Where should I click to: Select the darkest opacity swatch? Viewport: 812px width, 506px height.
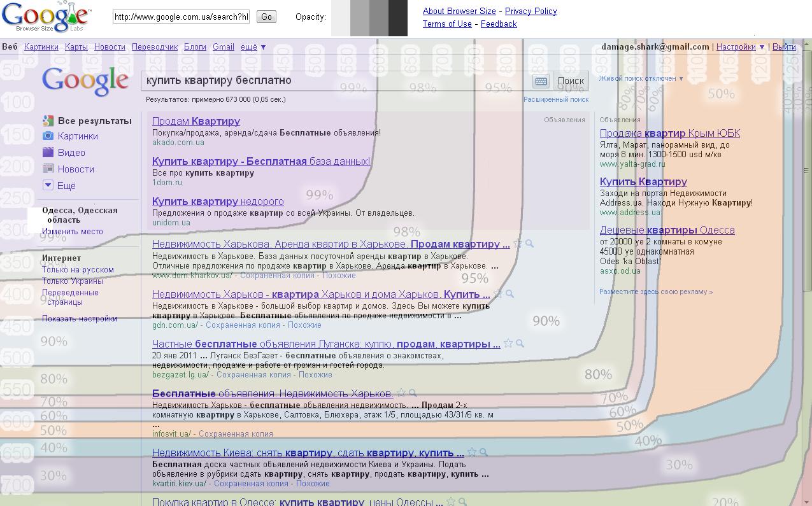coord(398,18)
